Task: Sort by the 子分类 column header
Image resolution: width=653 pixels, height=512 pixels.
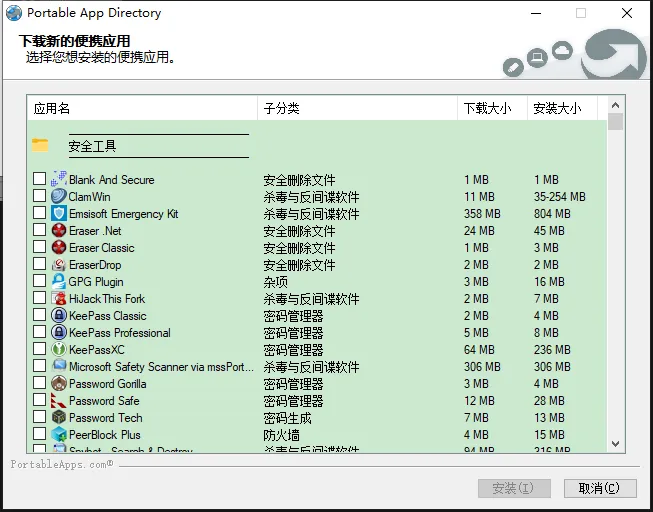Action: coord(358,108)
